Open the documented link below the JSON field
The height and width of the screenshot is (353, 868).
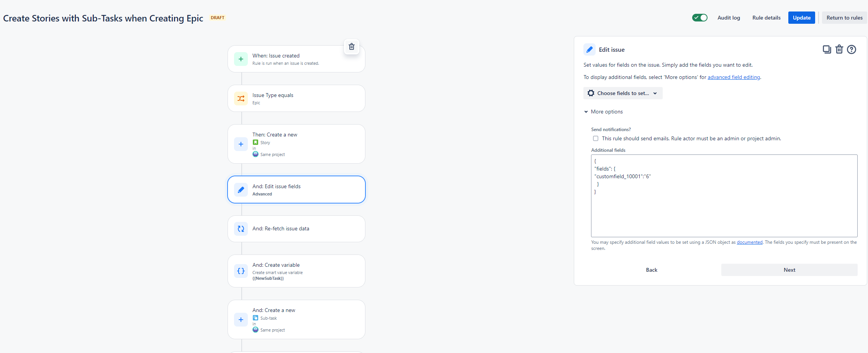[750, 242]
